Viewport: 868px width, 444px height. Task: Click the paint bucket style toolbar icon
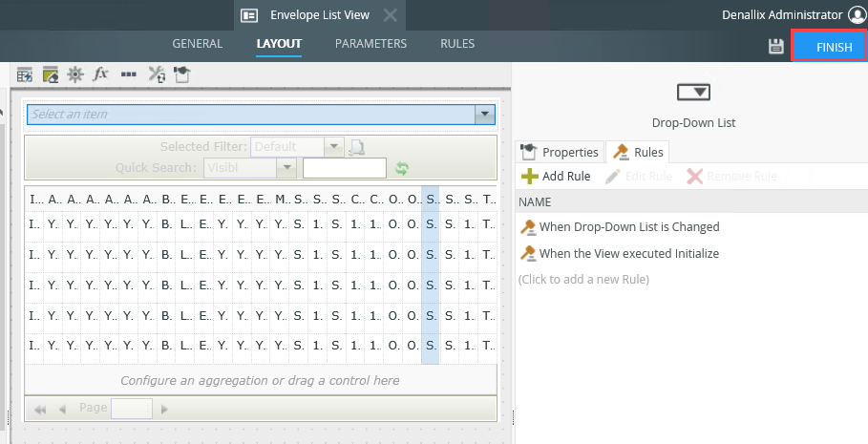[182, 74]
